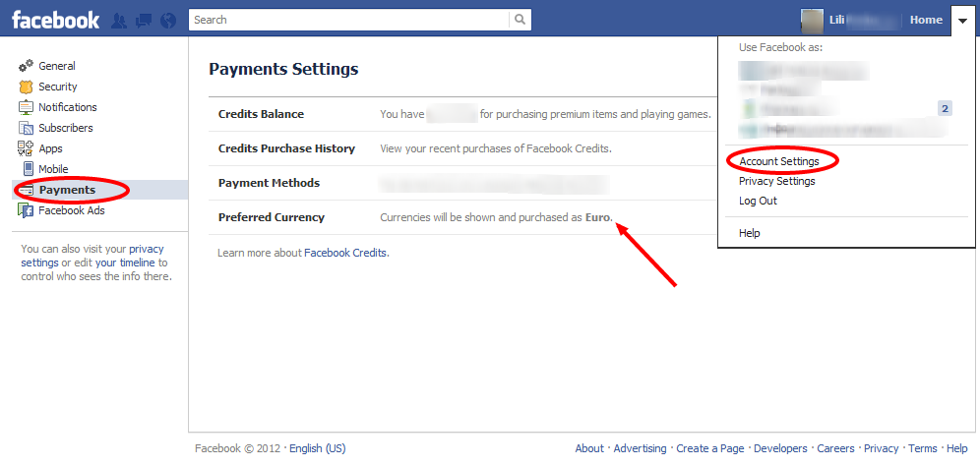This screenshot has height=467, width=980.
Task: Focus the Search input field
Action: point(348,20)
